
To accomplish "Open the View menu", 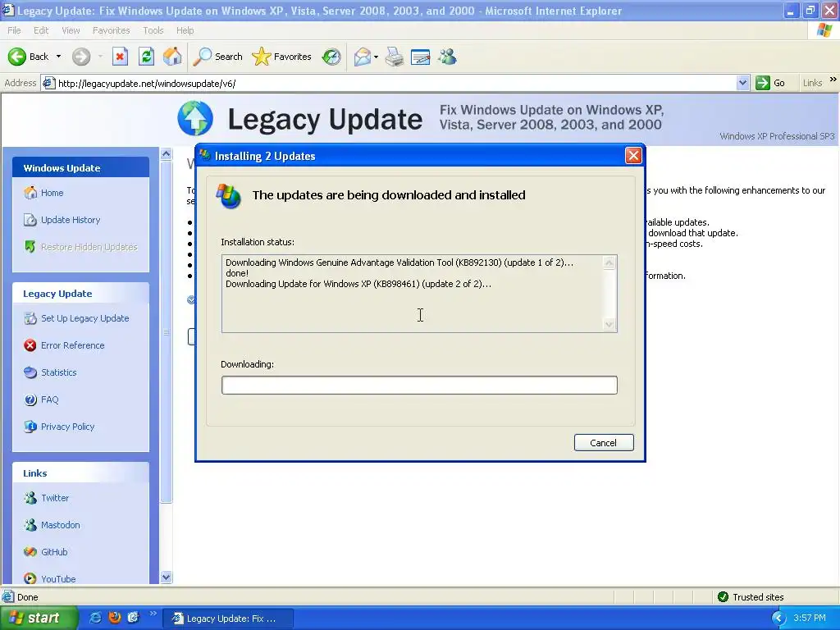I will (71, 30).
